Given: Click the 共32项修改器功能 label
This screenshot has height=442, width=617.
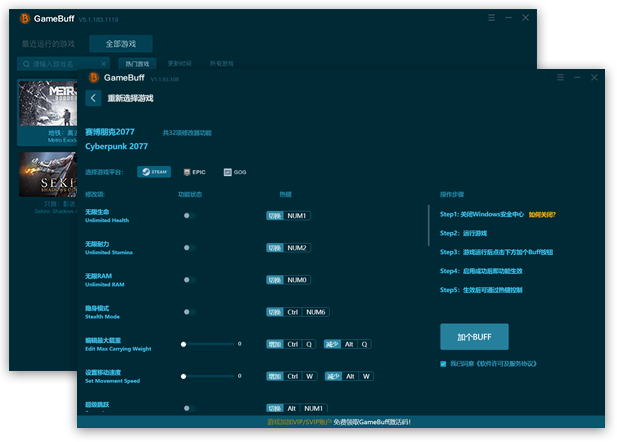Looking at the screenshot, I should click(x=187, y=133).
